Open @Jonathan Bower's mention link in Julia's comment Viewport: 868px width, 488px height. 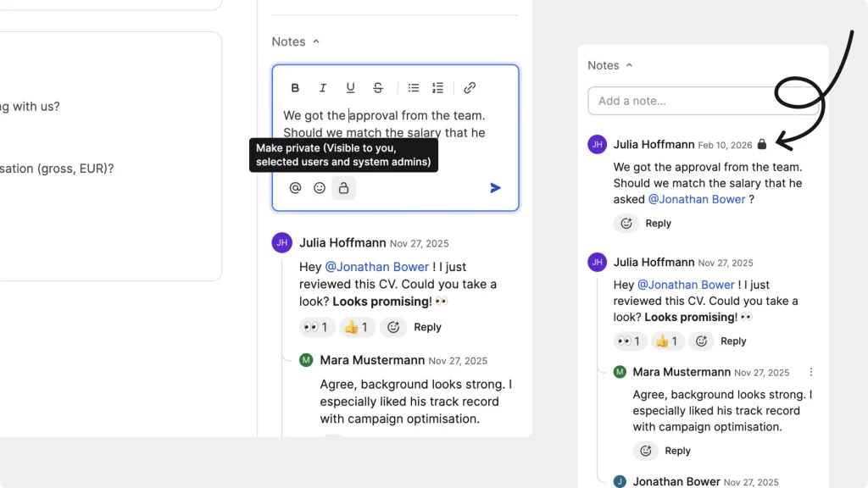pos(377,267)
